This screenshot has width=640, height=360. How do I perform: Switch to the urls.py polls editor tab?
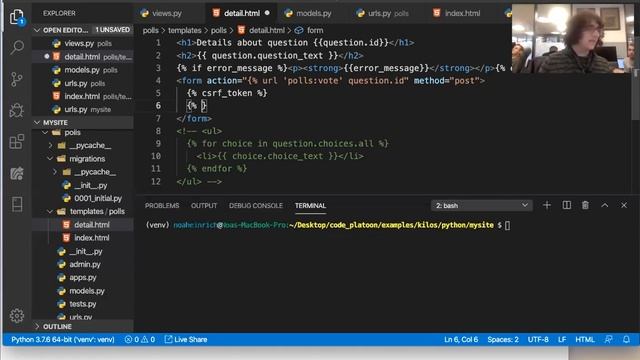[x=388, y=13]
